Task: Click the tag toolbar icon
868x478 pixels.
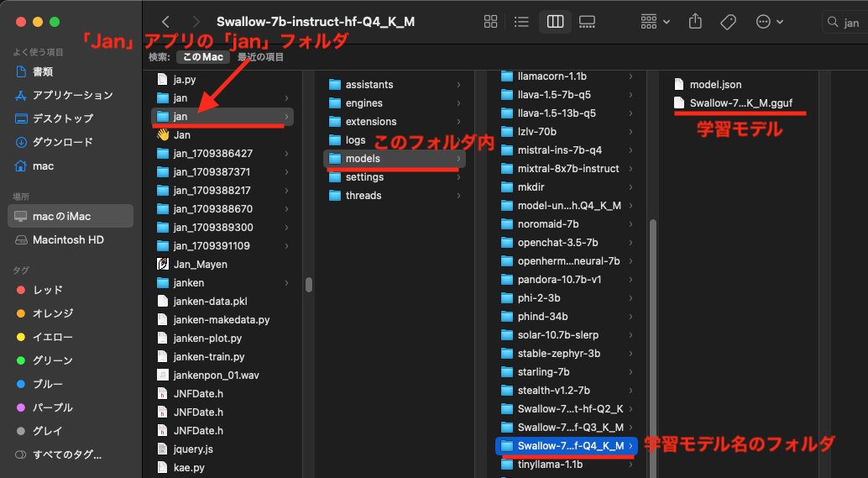Action: 728,22
